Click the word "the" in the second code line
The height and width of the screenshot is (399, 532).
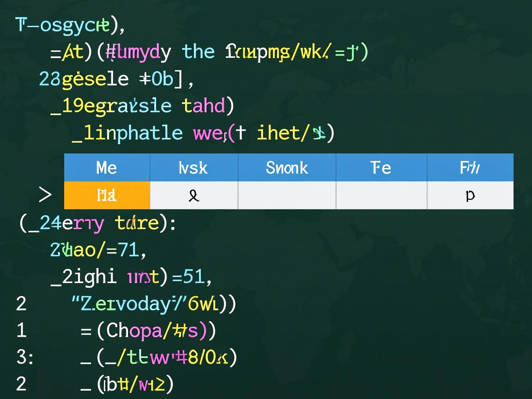pos(199,52)
